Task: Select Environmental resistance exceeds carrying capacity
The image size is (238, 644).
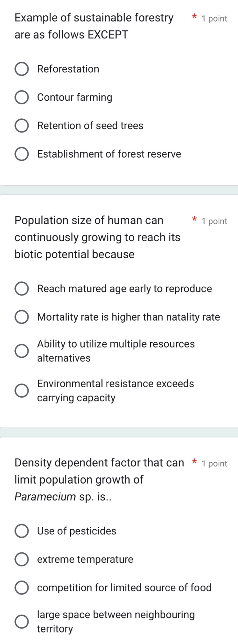Action: click(x=22, y=390)
